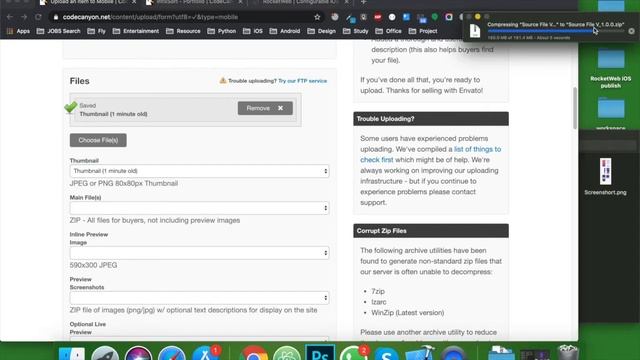The height and width of the screenshot is (360, 640).
Task: Open the Main File(s) dropdown
Action: pyautogui.click(x=199, y=208)
